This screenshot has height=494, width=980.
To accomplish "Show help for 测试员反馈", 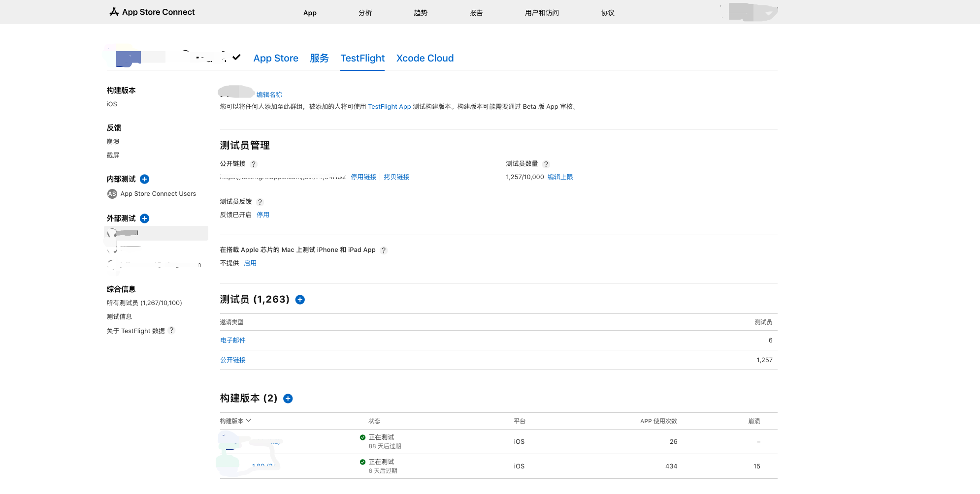I will pos(260,202).
